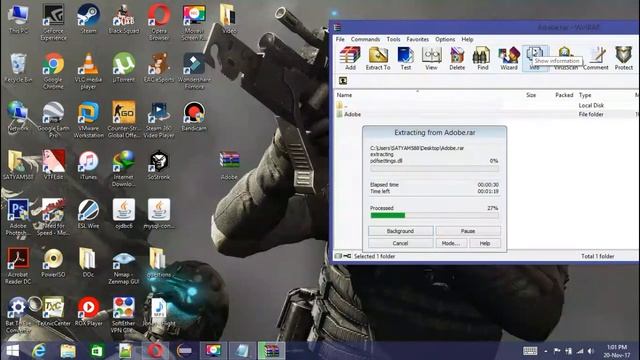Viewport: 640px width, 360px height.
Task: Click the View toolbar icon in WinRAR
Action: click(431, 58)
